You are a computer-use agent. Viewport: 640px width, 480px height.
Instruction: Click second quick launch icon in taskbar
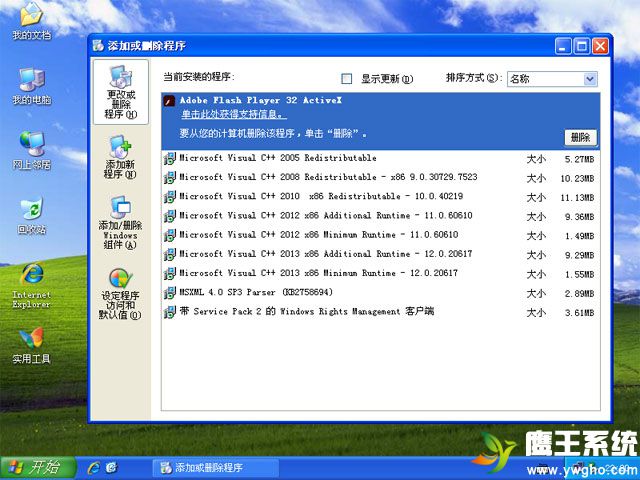tap(112, 468)
